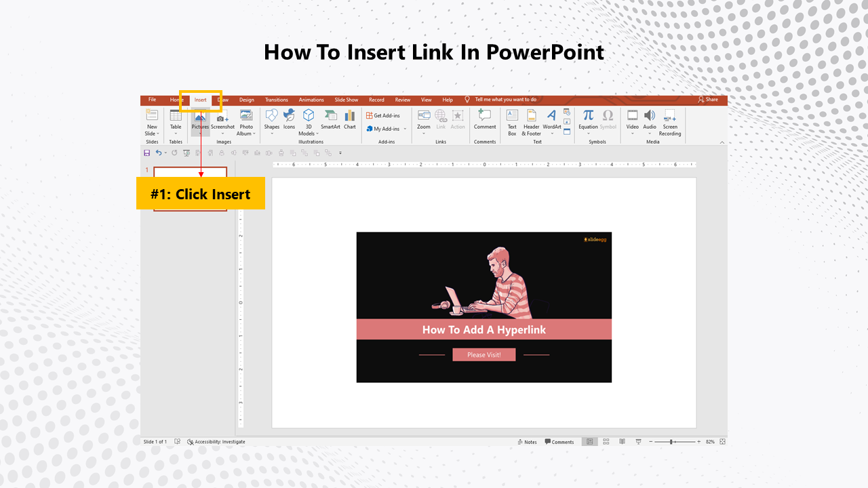Screen dimensions: 868x488
Task: Click the Undo arrow icon
Action: click(x=158, y=153)
